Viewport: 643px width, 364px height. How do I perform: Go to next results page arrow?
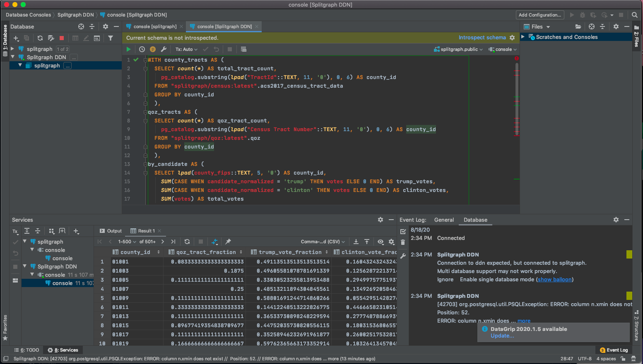[162, 242]
